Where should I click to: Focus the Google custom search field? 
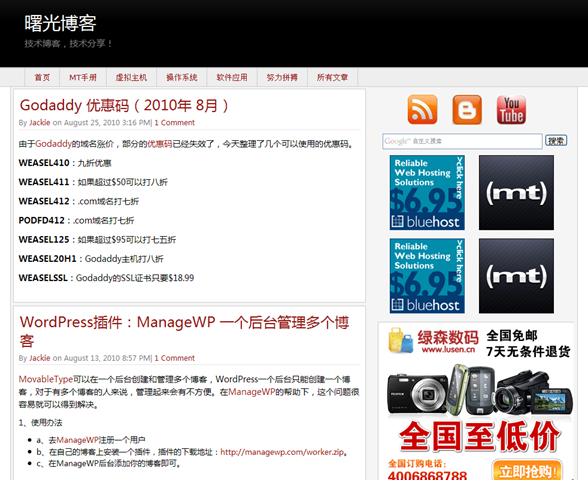tap(462, 141)
